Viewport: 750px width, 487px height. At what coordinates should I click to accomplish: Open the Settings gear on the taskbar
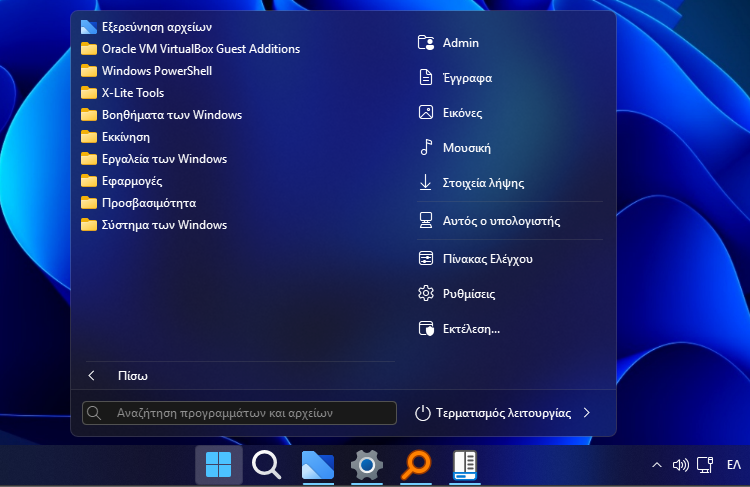(x=366, y=465)
